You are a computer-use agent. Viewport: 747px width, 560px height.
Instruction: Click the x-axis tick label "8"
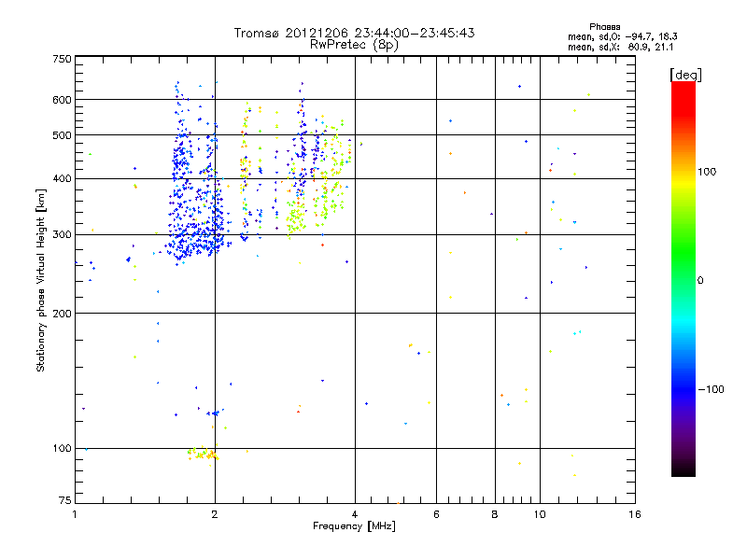[x=495, y=514]
